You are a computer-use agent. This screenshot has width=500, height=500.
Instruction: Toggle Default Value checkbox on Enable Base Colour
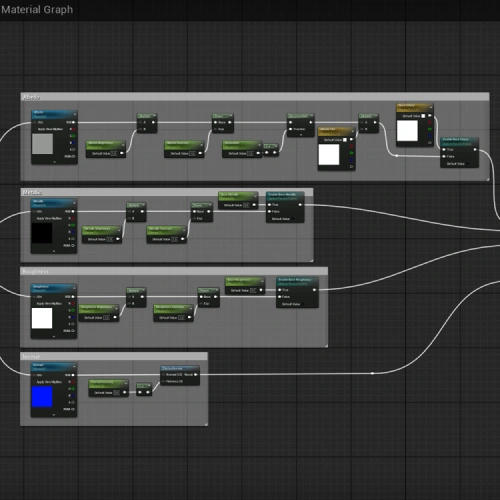pos(467,164)
